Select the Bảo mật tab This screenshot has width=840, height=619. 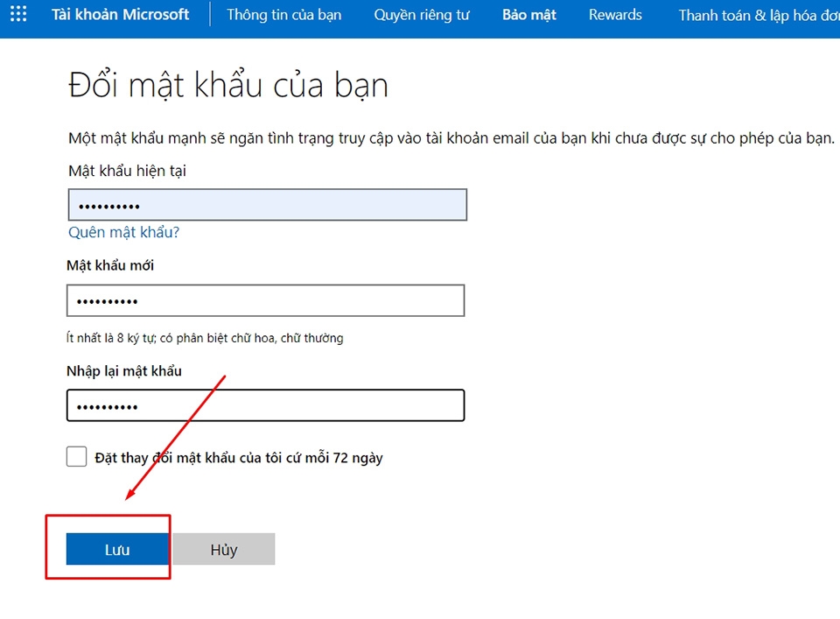pyautogui.click(x=529, y=15)
